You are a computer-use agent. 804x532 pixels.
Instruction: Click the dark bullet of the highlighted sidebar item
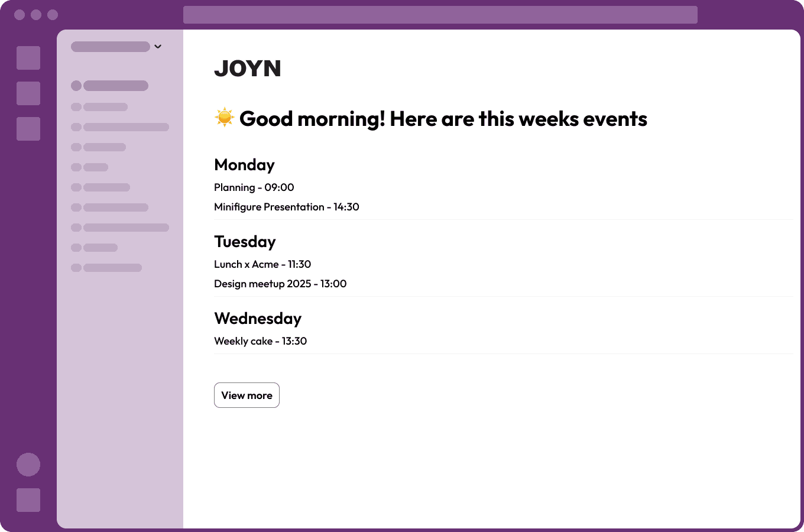[x=76, y=86]
